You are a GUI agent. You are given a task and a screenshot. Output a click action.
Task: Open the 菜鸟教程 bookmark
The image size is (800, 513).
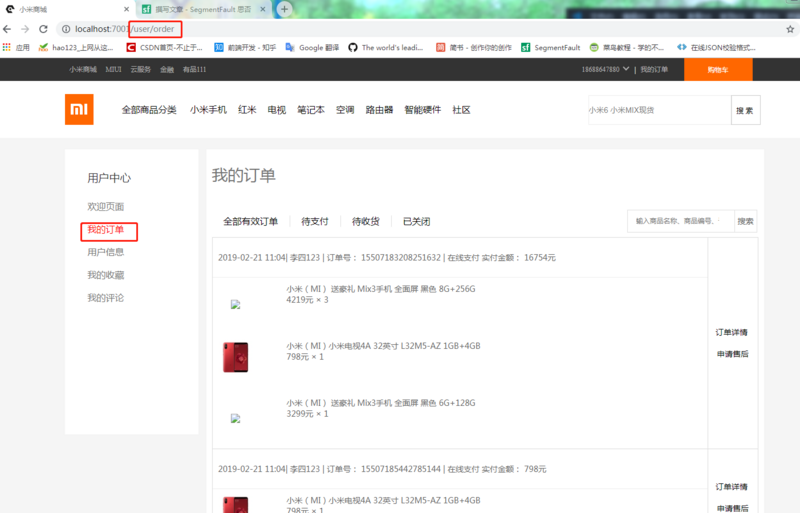pyautogui.click(x=627, y=47)
